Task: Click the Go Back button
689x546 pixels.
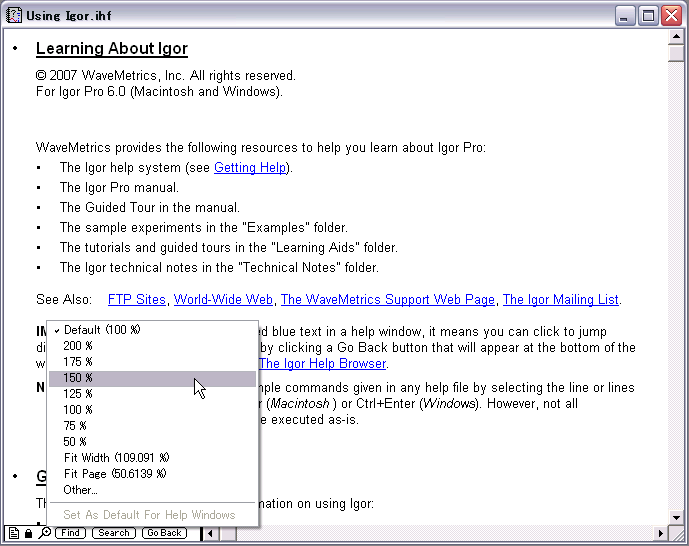Action: point(164,533)
